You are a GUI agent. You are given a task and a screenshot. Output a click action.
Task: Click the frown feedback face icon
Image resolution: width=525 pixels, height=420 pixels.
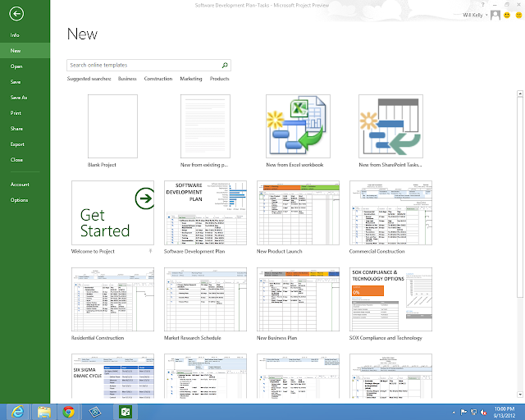518,15
